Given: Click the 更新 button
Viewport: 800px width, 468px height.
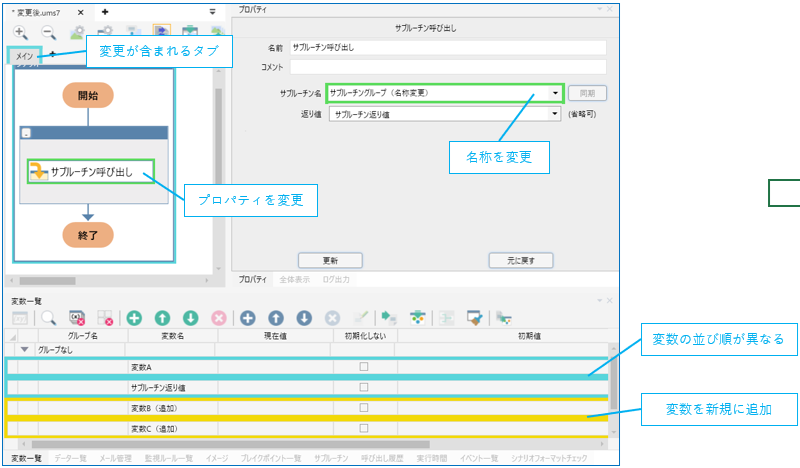Looking at the screenshot, I should pyautogui.click(x=330, y=260).
